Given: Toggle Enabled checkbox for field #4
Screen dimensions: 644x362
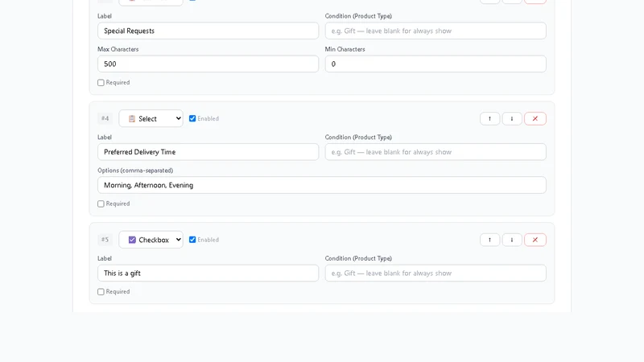Looking at the screenshot, I should click(192, 118).
